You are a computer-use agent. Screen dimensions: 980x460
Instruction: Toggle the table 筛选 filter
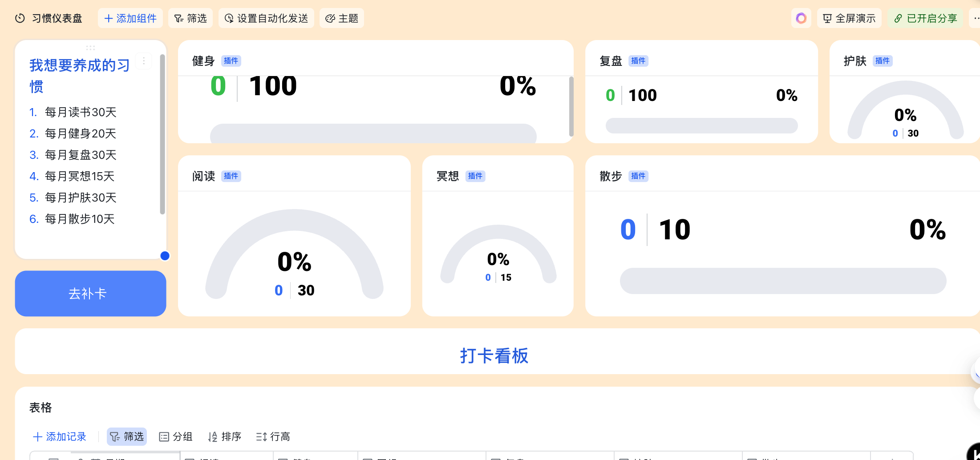[x=127, y=437]
